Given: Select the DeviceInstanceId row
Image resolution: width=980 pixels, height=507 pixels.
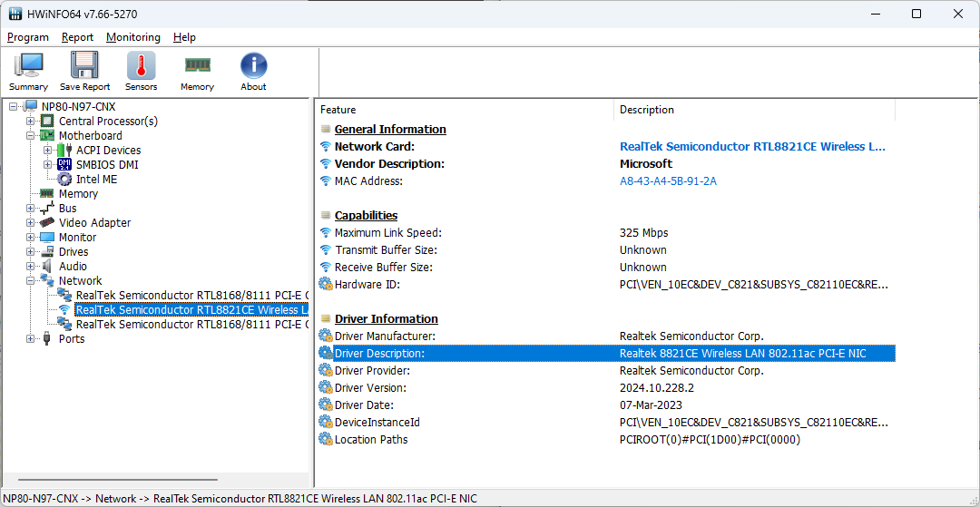Looking at the screenshot, I should (606, 422).
